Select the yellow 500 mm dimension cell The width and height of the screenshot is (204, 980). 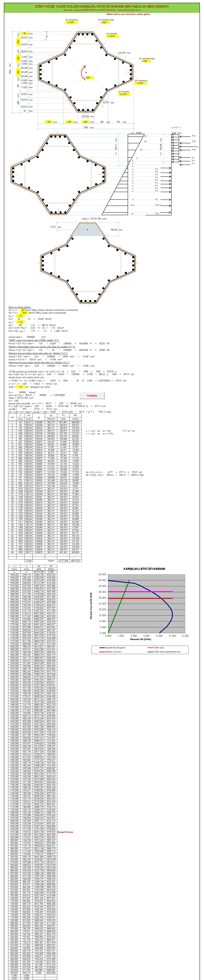tap(86, 122)
